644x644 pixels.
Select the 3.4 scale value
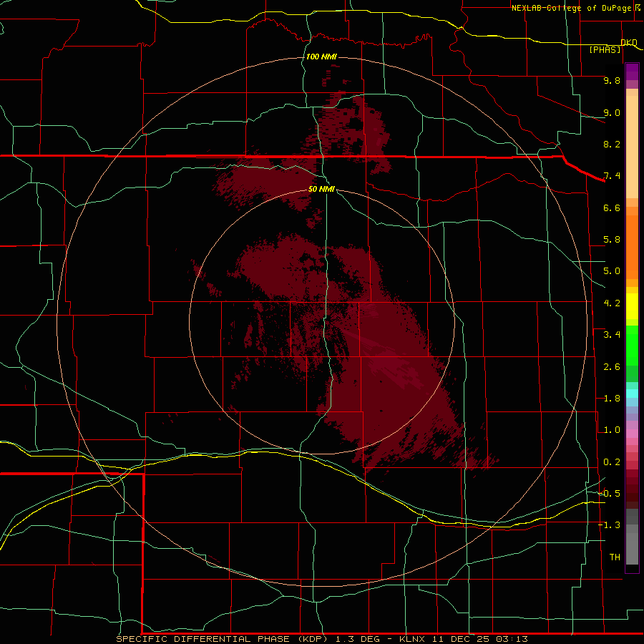(612, 335)
